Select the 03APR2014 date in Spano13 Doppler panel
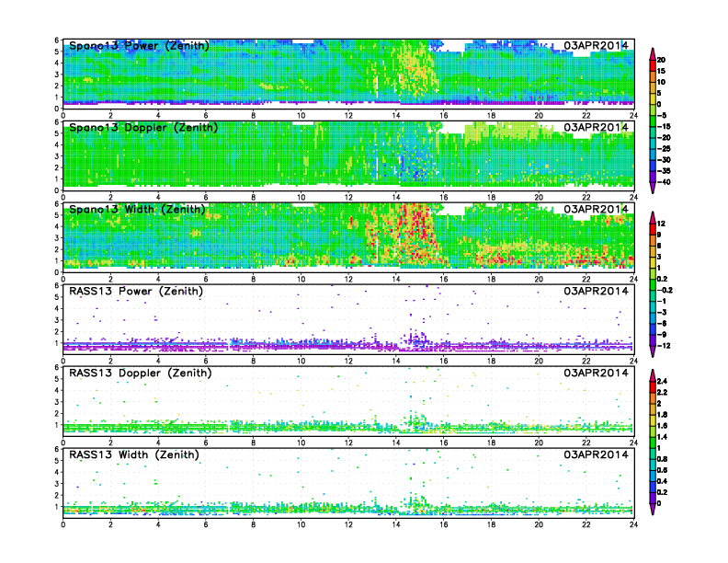This screenshot has width=728, height=563. tap(596, 127)
